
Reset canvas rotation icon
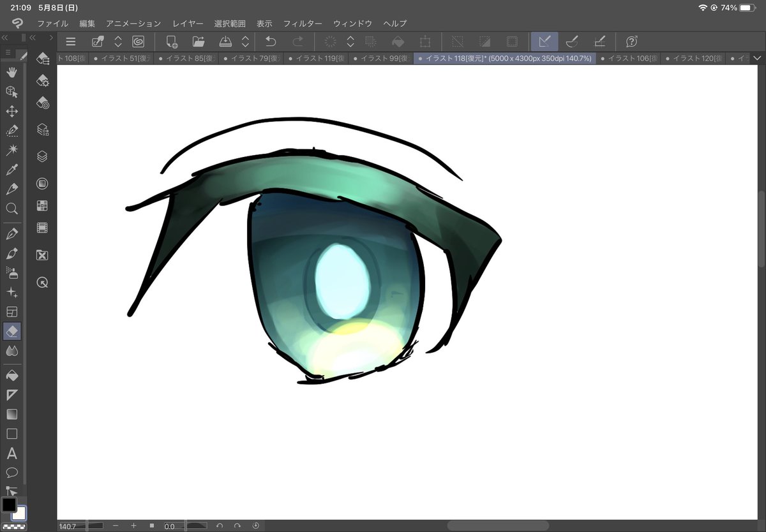click(x=255, y=526)
